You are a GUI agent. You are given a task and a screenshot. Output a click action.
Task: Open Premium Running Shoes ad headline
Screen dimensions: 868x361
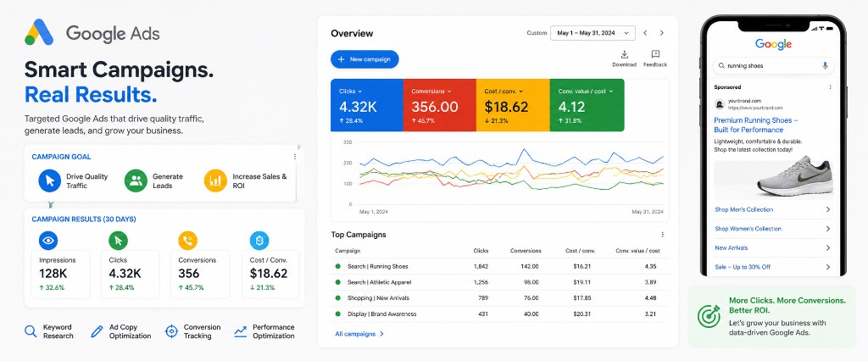pyautogui.click(x=755, y=125)
